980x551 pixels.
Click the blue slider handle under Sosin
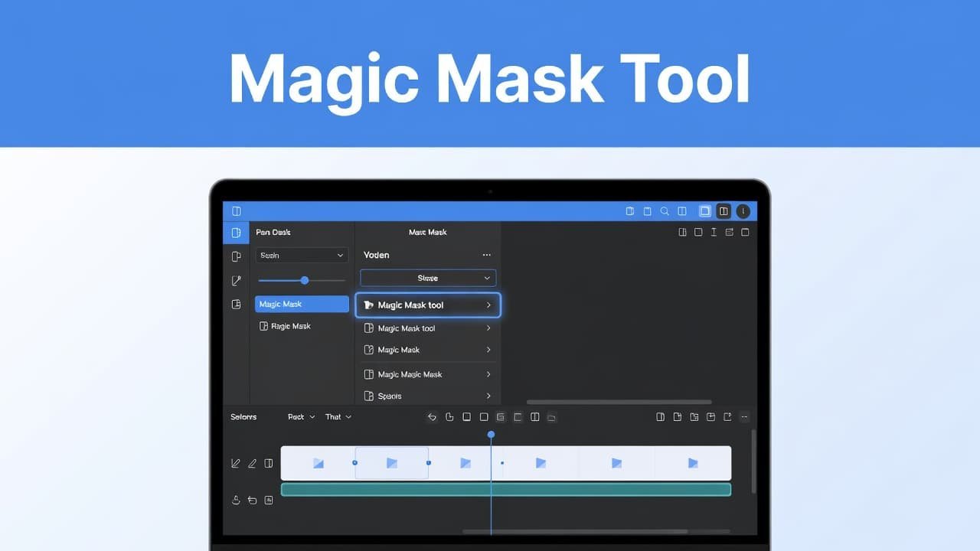(x=305, y=280)
